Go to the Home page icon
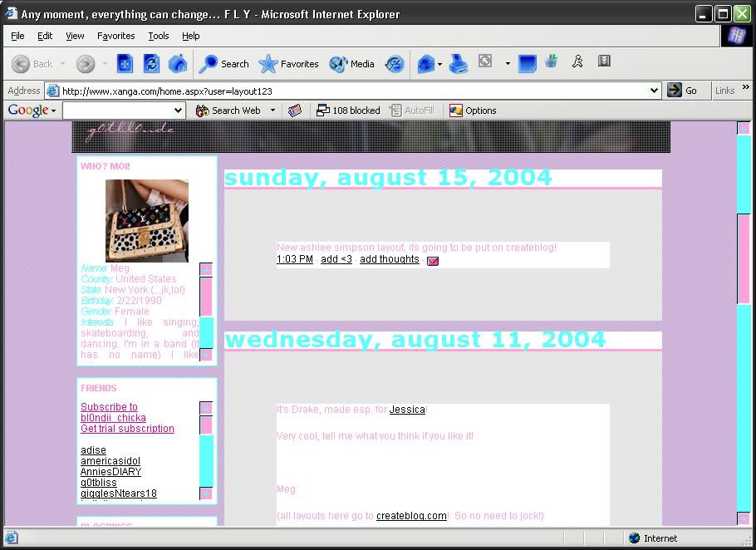The image size is (756, 550). [x=178, y=64]
